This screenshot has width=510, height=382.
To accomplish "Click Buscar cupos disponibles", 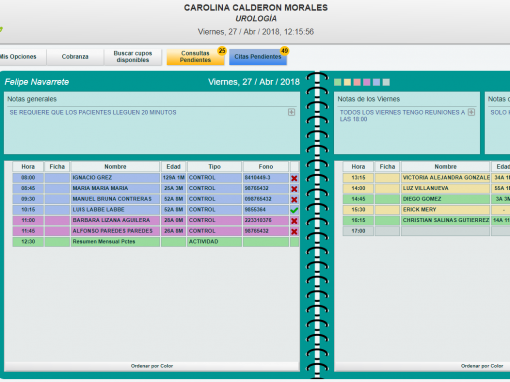I will [133, 57].
